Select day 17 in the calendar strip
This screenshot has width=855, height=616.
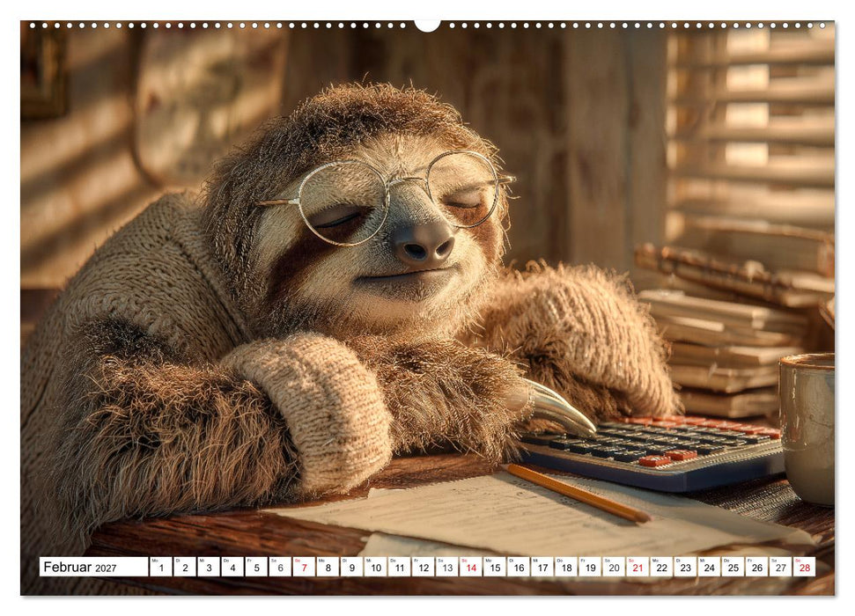(x=542, y=567)
